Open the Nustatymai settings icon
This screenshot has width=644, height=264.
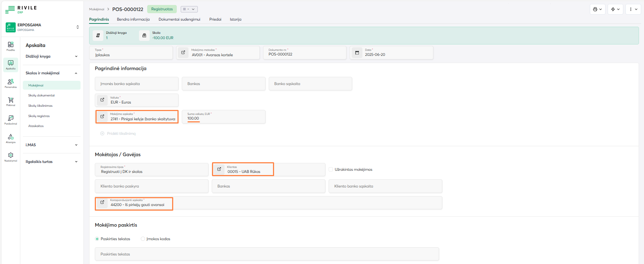pyautogui.click(x=11, y=156)
